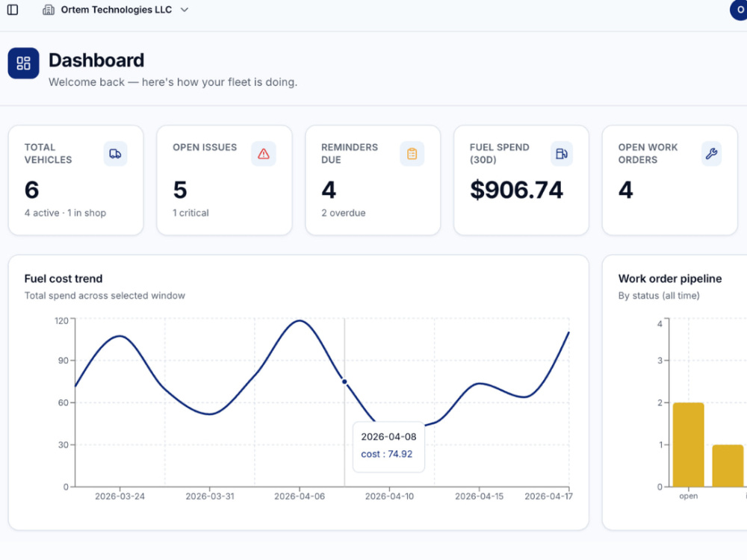This screenshot has width=747, height=560.
Task: Open the Reminders Due card
Action: click(373, 180)
